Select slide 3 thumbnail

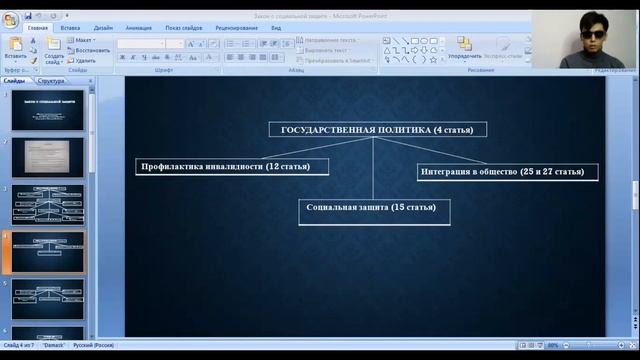(48, 205)
